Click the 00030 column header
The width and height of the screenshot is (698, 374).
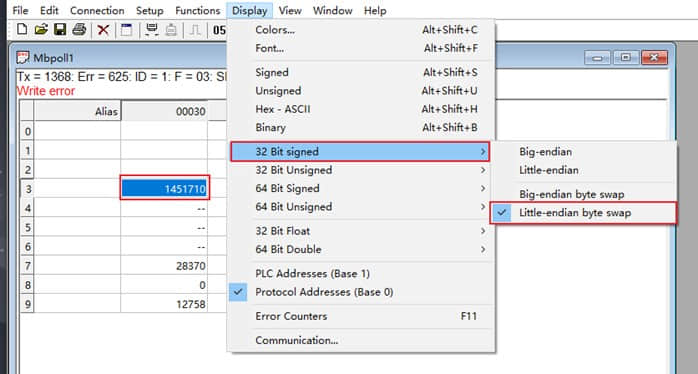pos(164,111)
